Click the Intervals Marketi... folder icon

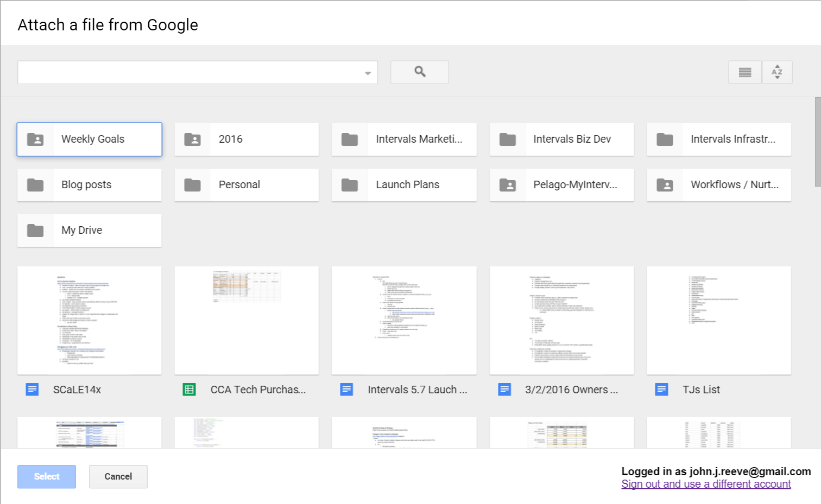(x=350, y=139)
